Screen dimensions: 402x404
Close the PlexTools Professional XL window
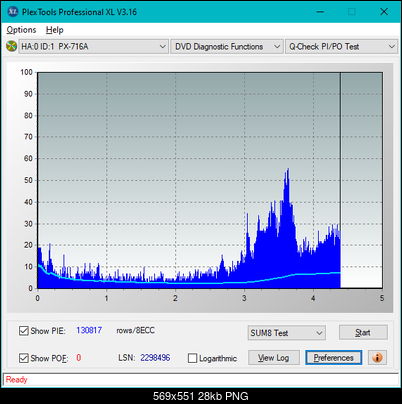pyautogui.click(x=384, y=12)
